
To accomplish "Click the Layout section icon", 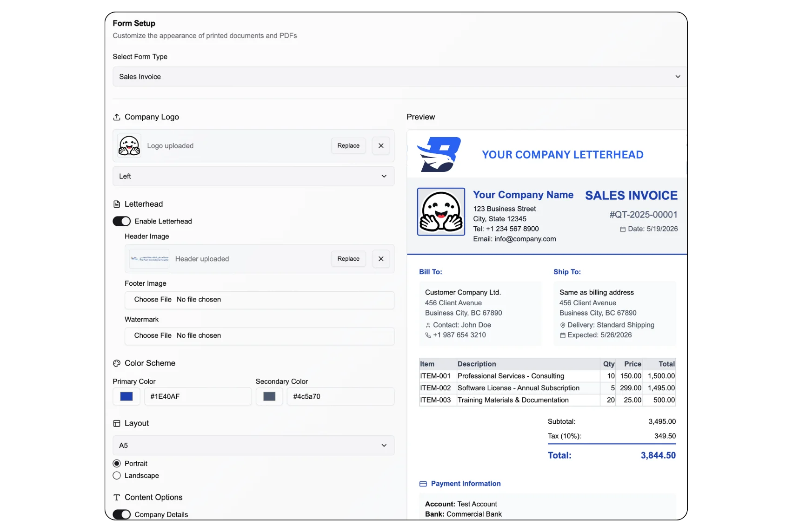I will [117, 423].
